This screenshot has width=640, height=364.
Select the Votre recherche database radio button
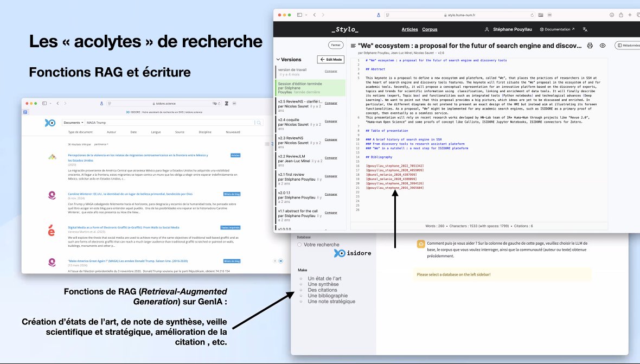299,245
